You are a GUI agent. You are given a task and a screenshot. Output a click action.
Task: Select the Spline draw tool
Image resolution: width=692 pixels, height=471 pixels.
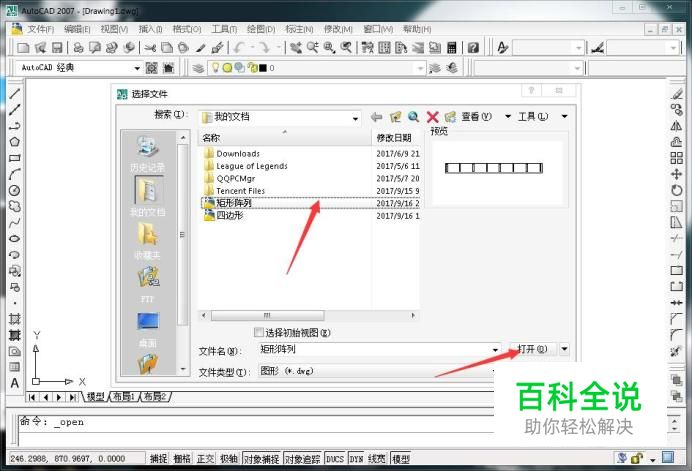15,222
